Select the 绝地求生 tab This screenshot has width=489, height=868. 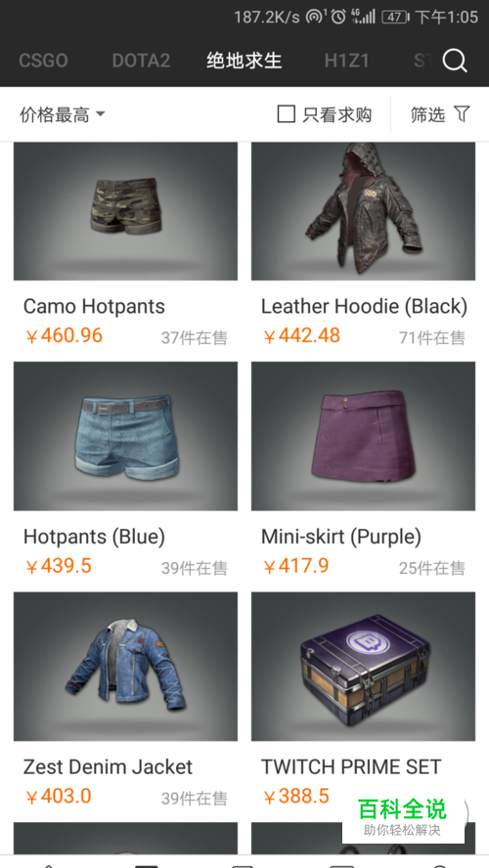click(244, 61)
